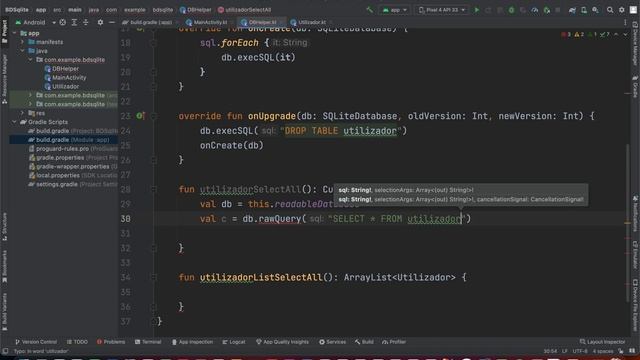Open the Project tool window sidebar button
Screen dimensions: 640x360
pyautogui.click(x=4, y=31)
